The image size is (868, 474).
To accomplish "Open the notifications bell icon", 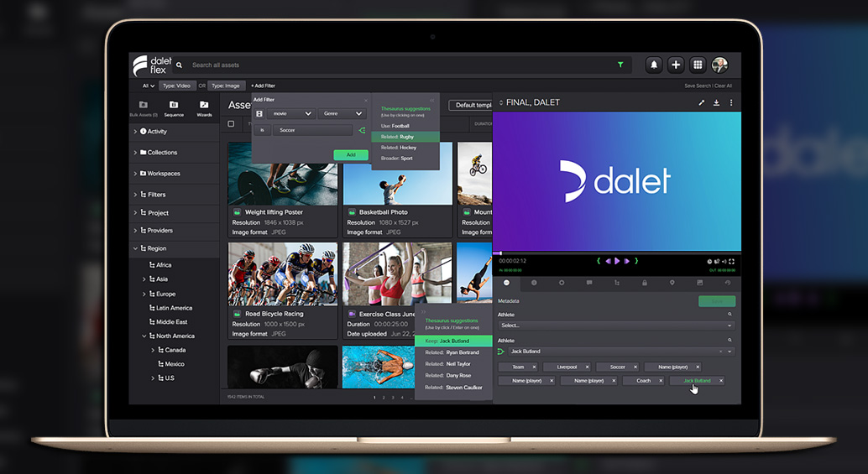I will pyautogui.click(x=654, y=65).
